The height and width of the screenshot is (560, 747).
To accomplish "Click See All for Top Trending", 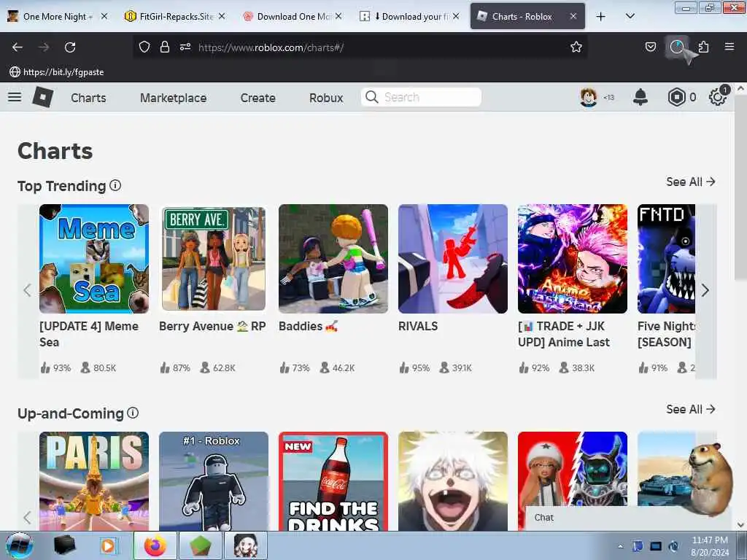I will [691, 182].
